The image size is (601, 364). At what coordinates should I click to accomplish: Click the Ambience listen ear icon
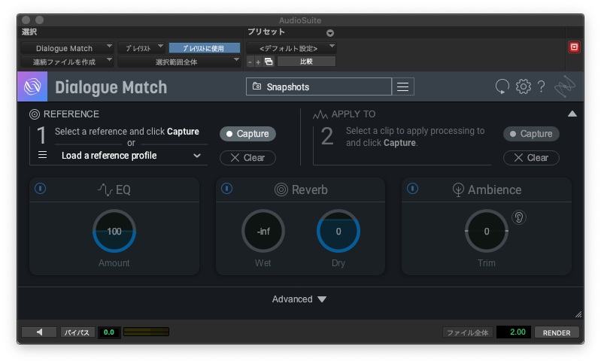pos(518,217)
